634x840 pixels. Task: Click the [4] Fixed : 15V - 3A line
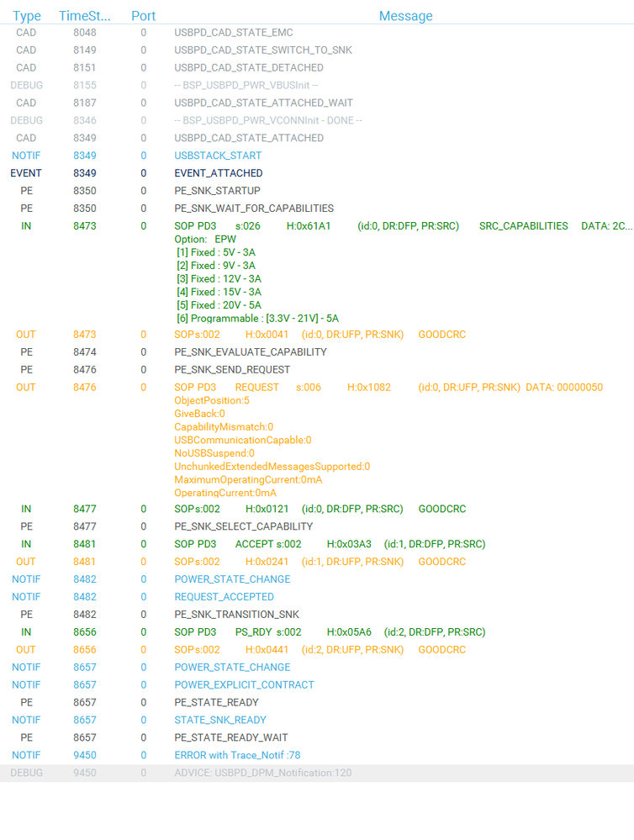click(219, 292)
